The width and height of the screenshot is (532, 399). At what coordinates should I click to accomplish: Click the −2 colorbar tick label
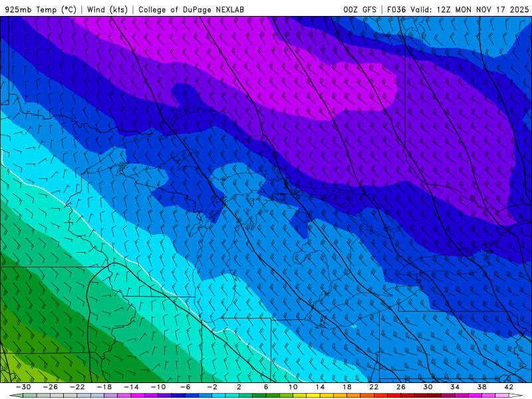212,387
